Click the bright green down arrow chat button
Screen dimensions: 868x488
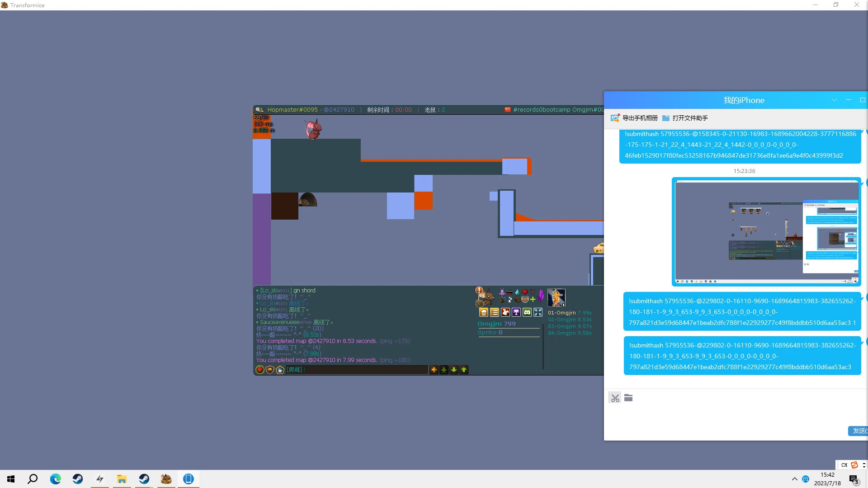[454, 370]
